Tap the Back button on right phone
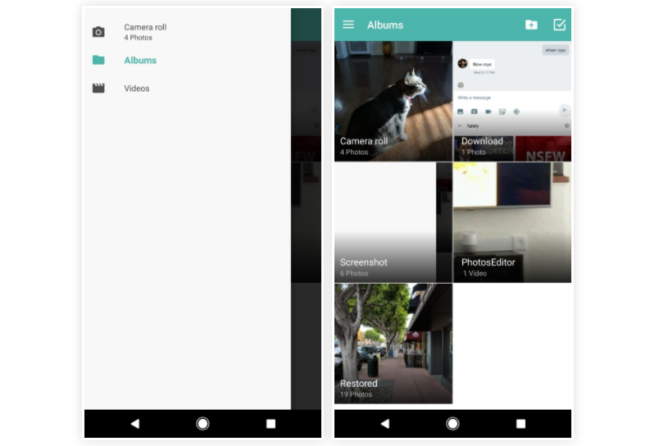 [x=385, y=424]
